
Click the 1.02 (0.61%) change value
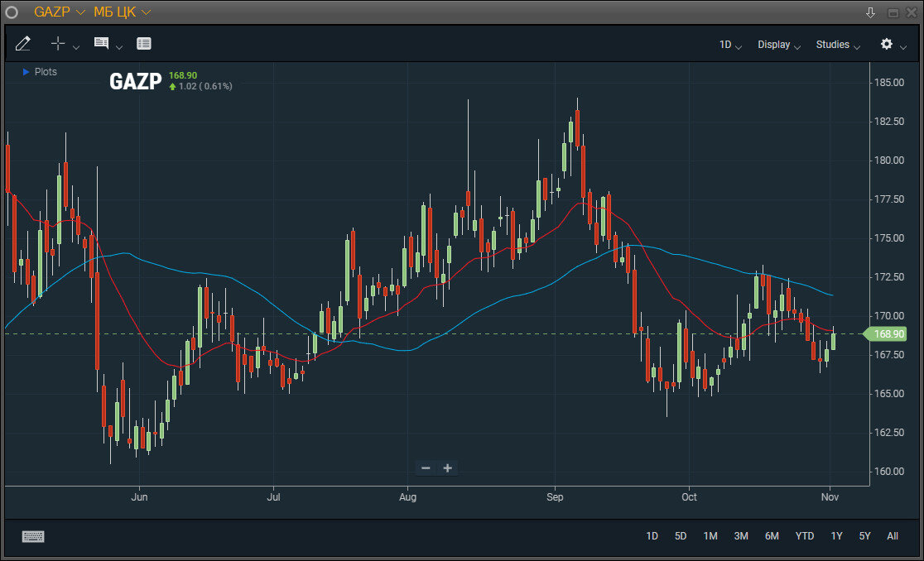[205, 86]
